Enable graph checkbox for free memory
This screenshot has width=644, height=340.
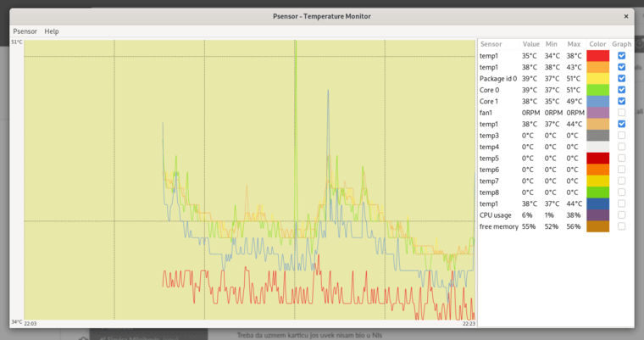(621, 226)
